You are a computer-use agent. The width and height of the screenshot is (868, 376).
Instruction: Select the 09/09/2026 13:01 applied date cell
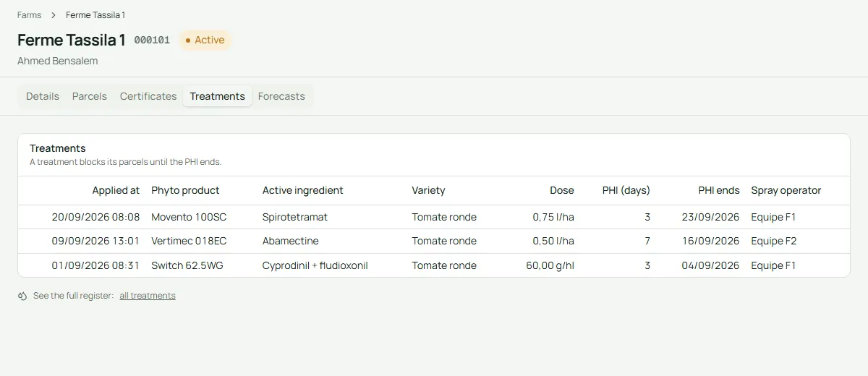[95, 241]
